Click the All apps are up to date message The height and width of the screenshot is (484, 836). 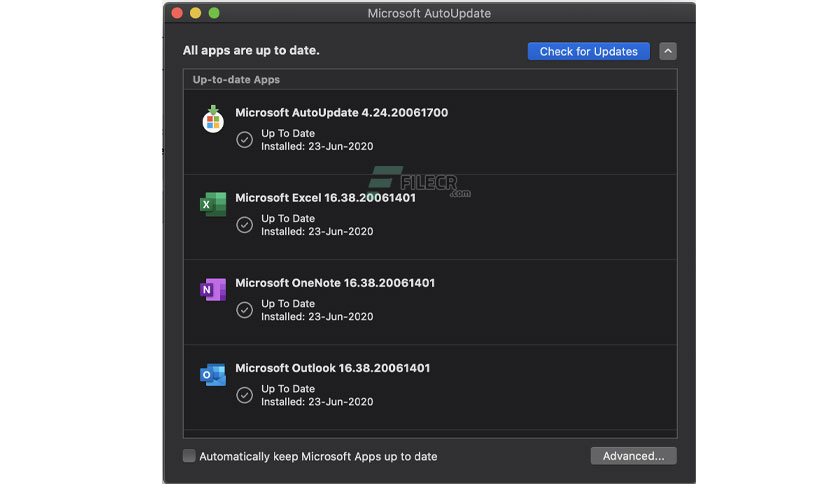(x=251, y=50)
